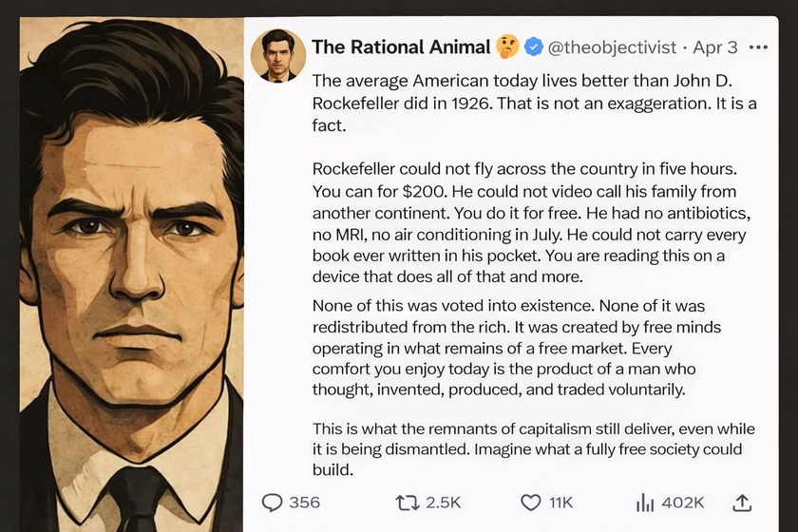Open the large illustrated portrait image
This screenshot has height=532, width=798.
[131, 275]
